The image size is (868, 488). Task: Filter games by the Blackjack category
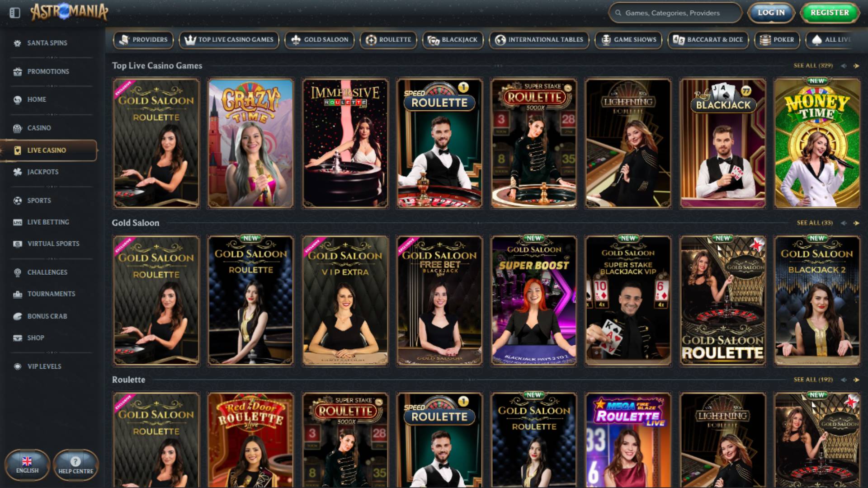point(453,40)
